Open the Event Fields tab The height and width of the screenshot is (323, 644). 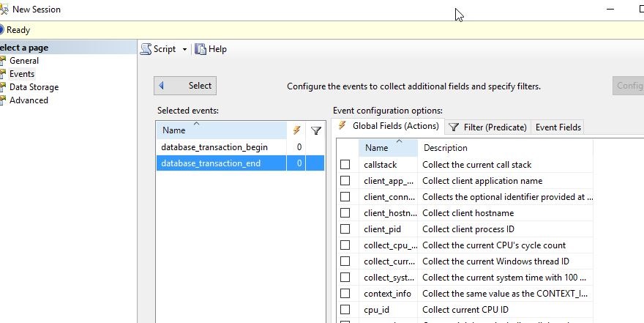558,127
